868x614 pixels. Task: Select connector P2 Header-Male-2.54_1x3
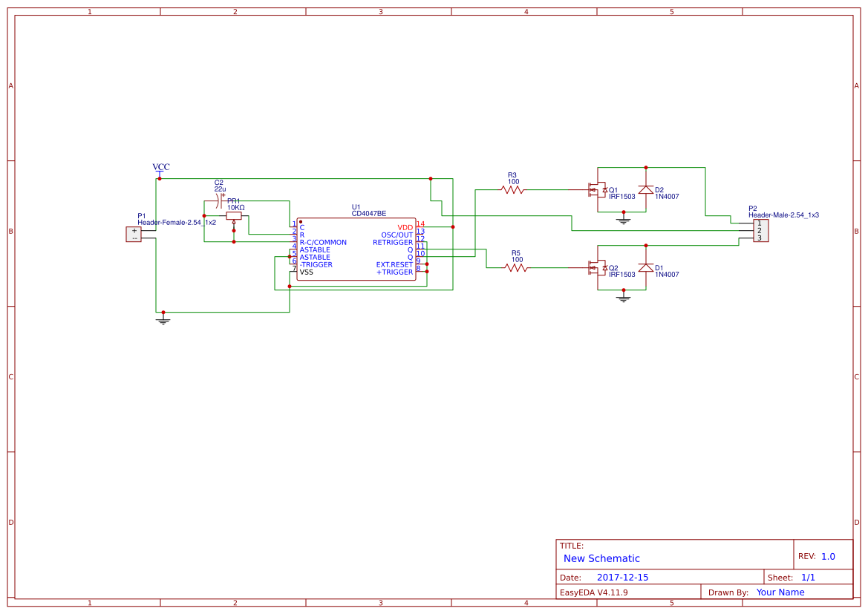(760, 230)
